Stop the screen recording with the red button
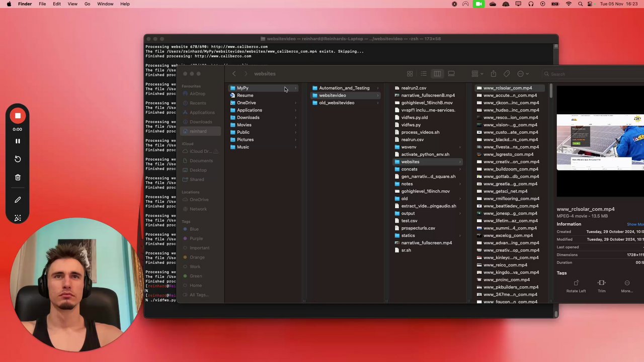This screenshot has height=362, width=644. pos(18,116)
